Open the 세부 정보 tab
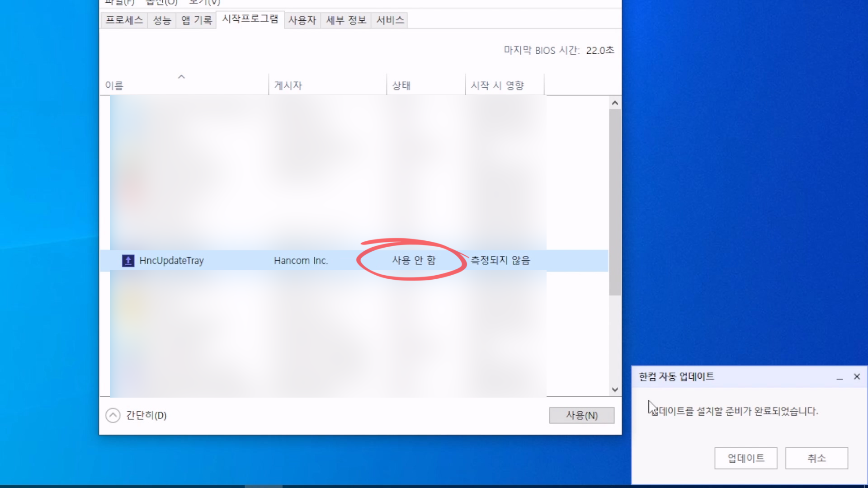Image resolution: width=868 pixels, height=488 pixels. (x=346, y=20)
